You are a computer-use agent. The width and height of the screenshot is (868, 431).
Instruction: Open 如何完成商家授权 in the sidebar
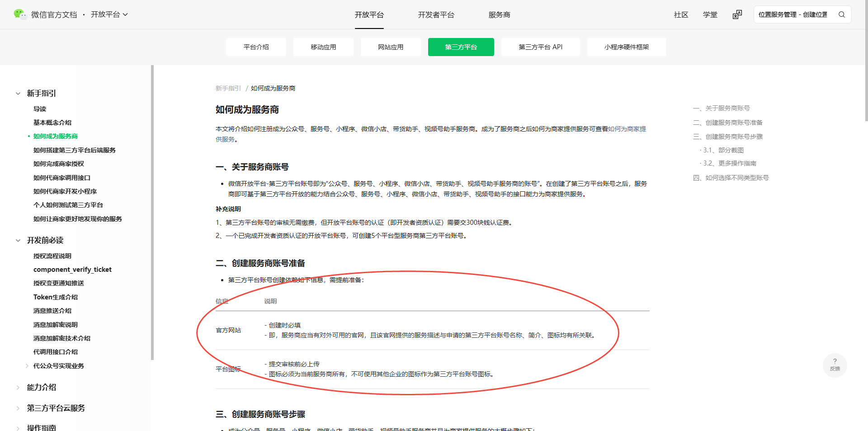pos(59,164)
